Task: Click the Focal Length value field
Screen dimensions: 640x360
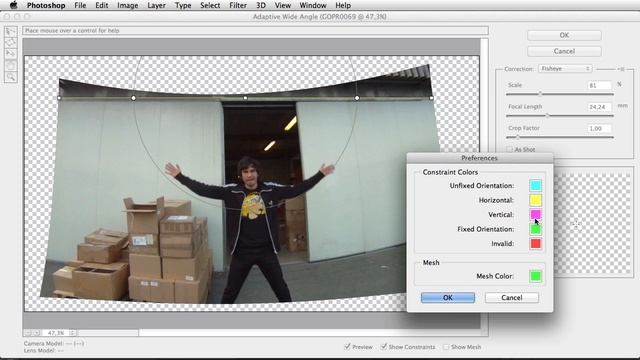Action: [599, 107]
